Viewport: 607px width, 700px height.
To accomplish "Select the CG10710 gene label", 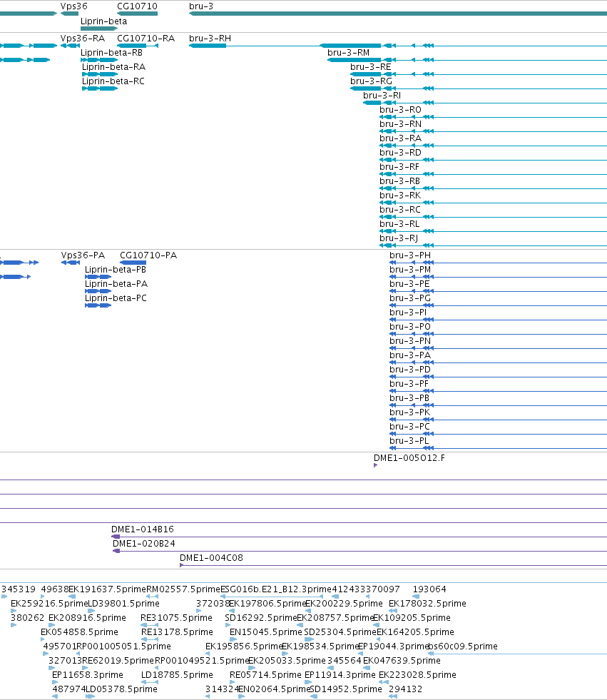I will point(137,6).
